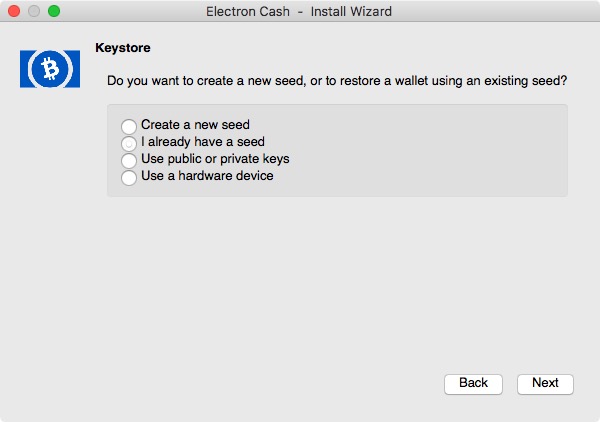The image size is (600, 422).
Task: Click the 'I already have a seed' label text
Action: coord(202,142)
